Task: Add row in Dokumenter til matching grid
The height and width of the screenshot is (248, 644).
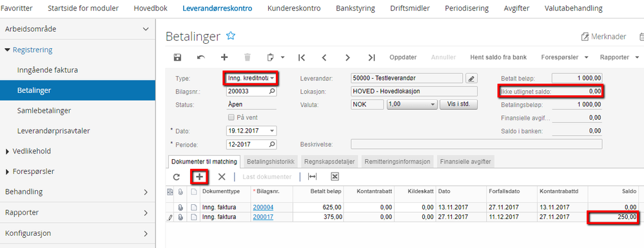Action: (200, 177)
